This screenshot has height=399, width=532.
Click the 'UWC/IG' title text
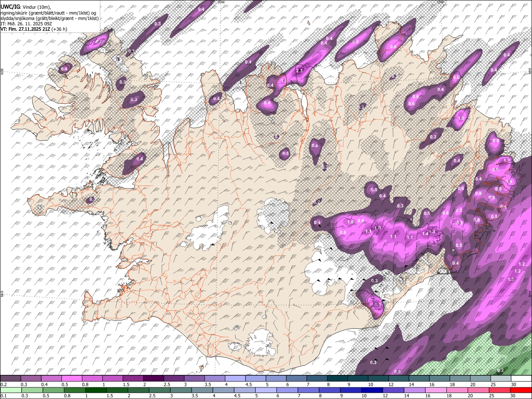click(x=10, y=7)
